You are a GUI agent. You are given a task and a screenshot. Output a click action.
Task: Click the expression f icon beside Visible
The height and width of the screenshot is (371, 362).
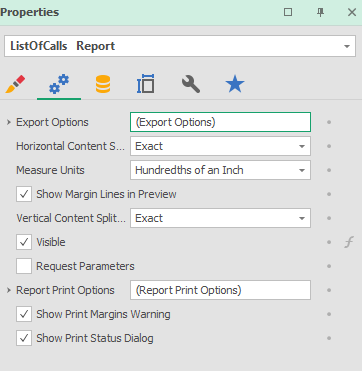349,242
